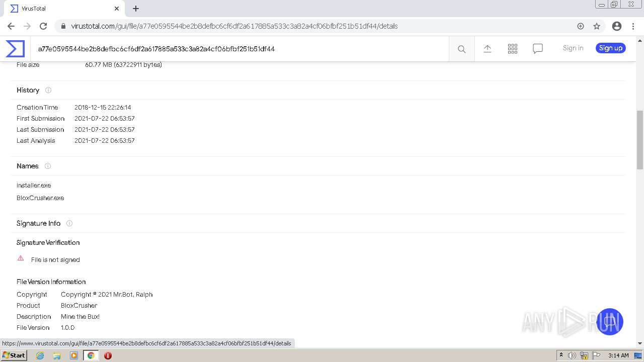Click the Creation Time value 2018-12-15
This screenshot has width=644, height=362.
[103, 108]
